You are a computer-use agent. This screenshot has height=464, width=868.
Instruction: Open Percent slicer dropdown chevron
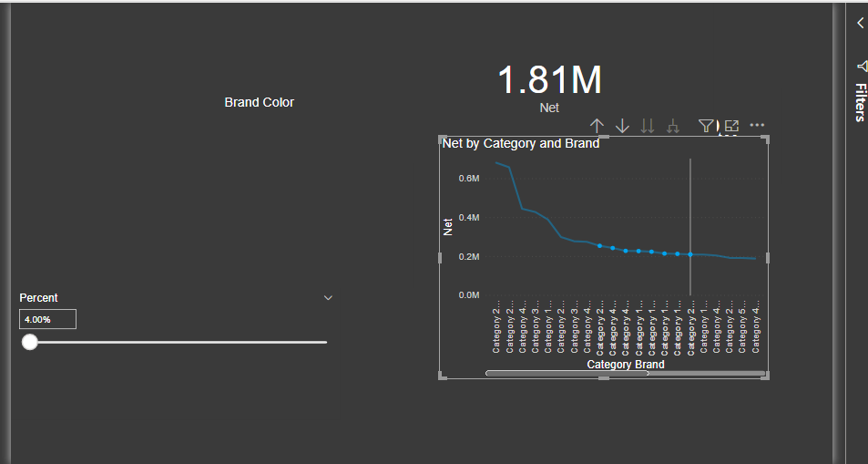pyautogui.click(x=328, y=298)
